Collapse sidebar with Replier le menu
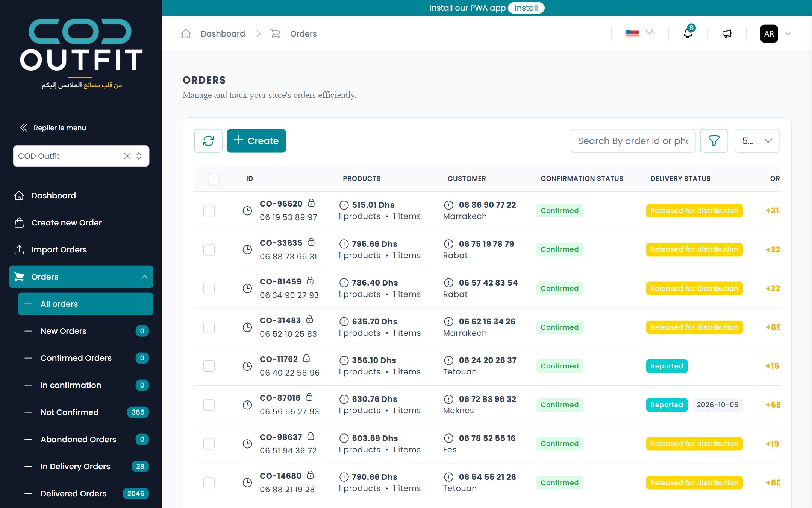The height and width of the screenshot is (508, 812). click(53, 128)
